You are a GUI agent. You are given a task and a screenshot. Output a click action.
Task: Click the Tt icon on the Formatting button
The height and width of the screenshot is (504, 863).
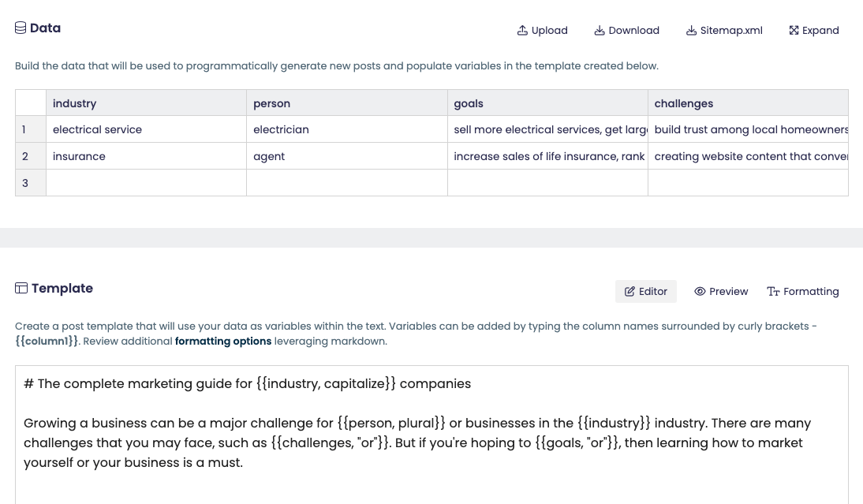(774, 291)
